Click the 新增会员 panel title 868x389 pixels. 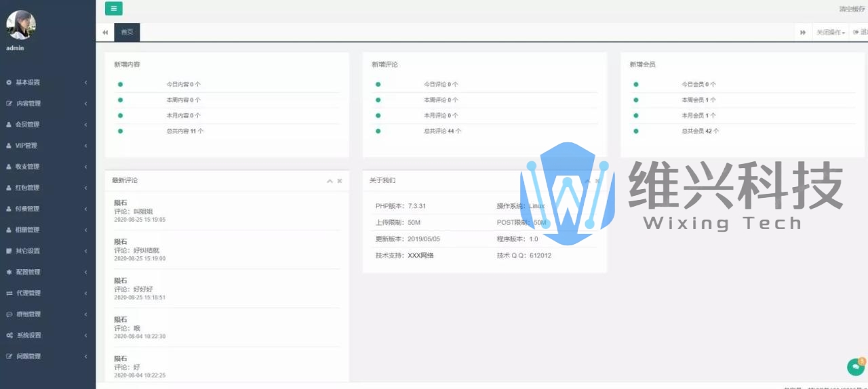642,64
